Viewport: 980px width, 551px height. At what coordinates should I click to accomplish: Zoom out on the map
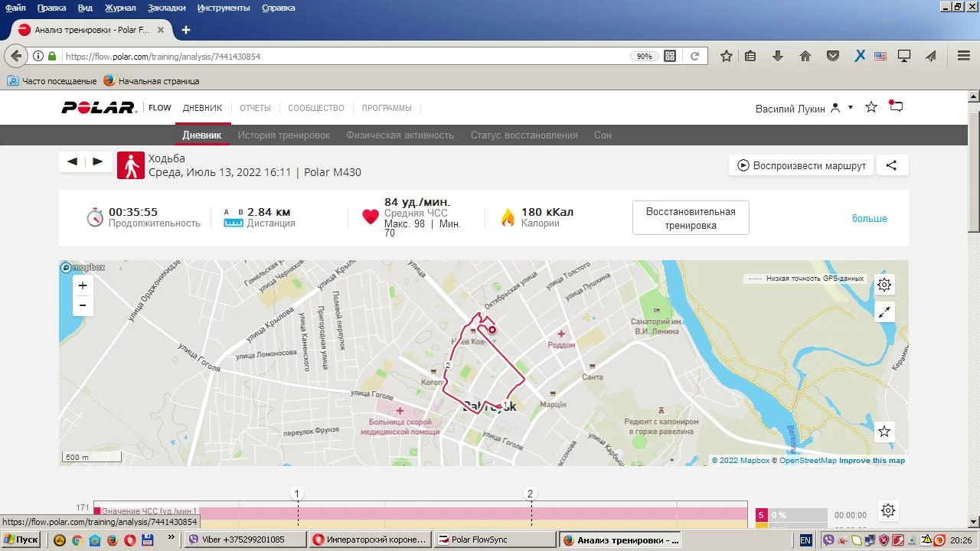point(83,305)
